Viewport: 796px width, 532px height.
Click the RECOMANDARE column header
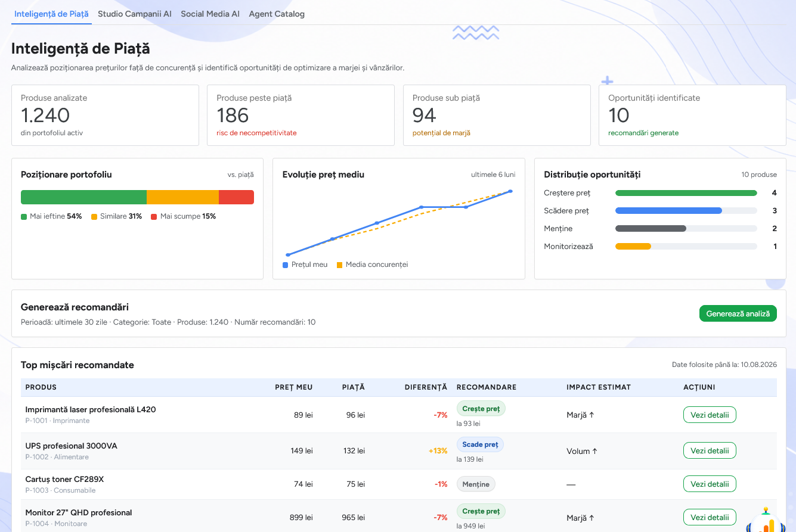(487, 387)
